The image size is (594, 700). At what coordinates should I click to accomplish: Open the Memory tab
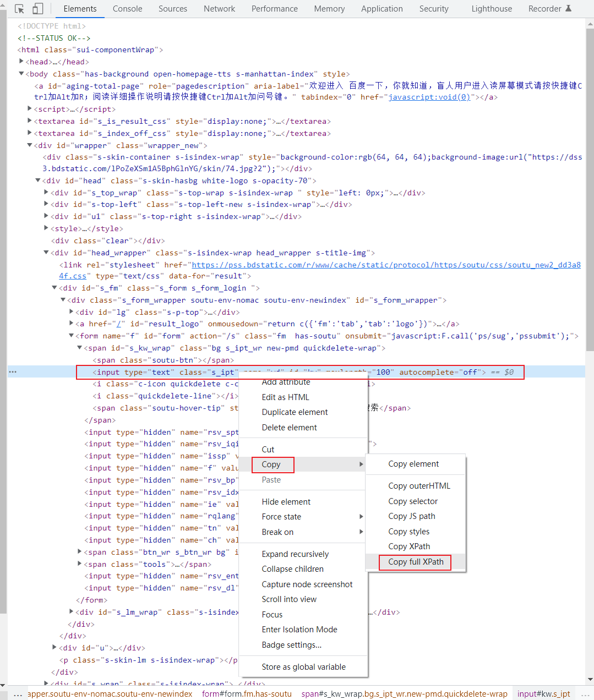pyautogui.click(x=329, y=9)
